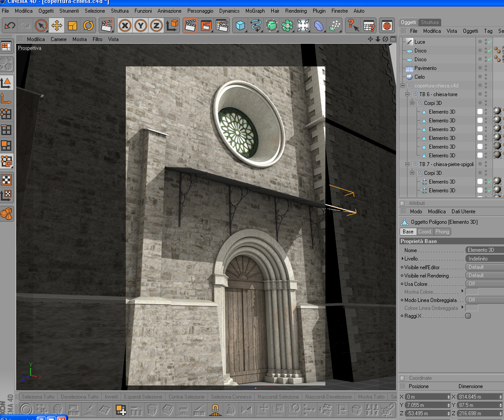The width and height of the screenshot is (504, 420).
Task: Toggle the Raggi X checkbox
Action: point(468,316)
